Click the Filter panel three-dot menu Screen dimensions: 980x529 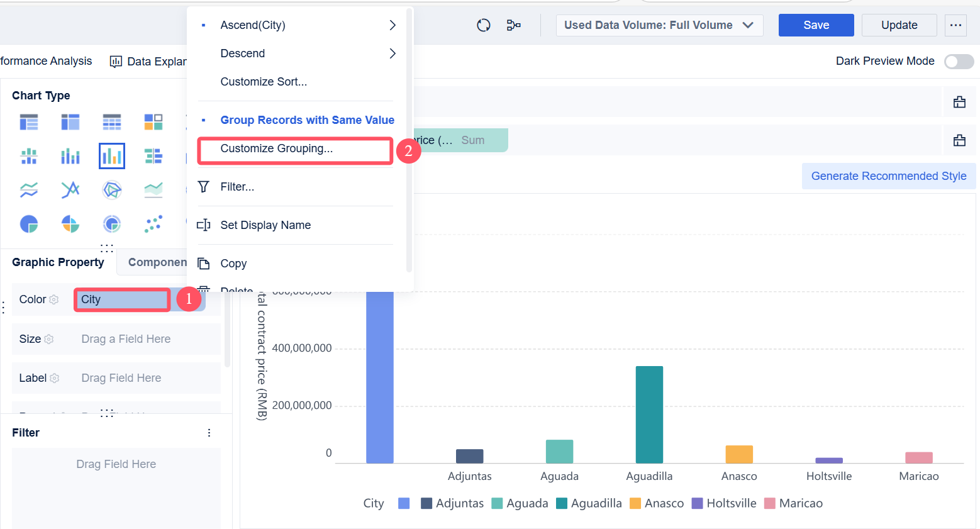[209, 433]
